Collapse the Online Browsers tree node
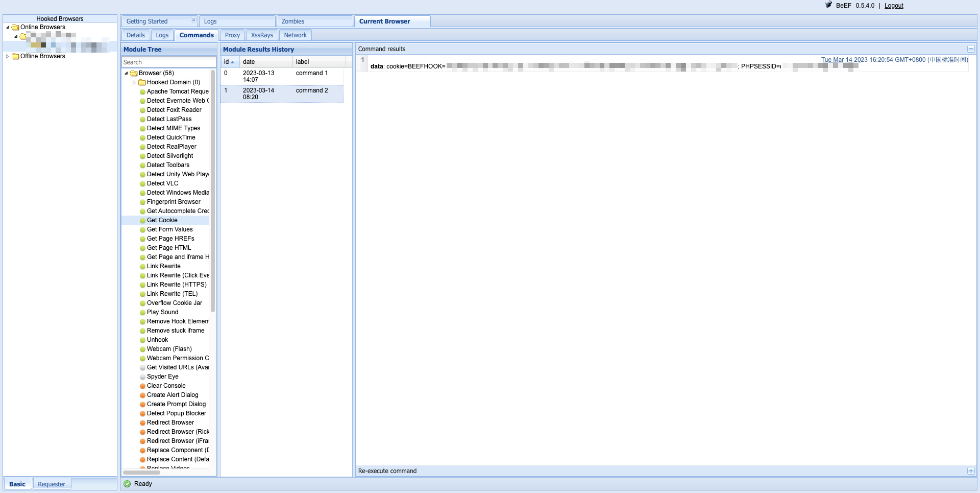Screen dimensions: 980x493 (8, 27)
